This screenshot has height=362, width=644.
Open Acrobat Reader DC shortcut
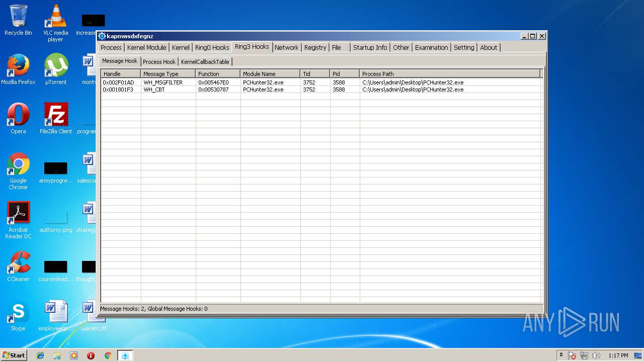18,220
